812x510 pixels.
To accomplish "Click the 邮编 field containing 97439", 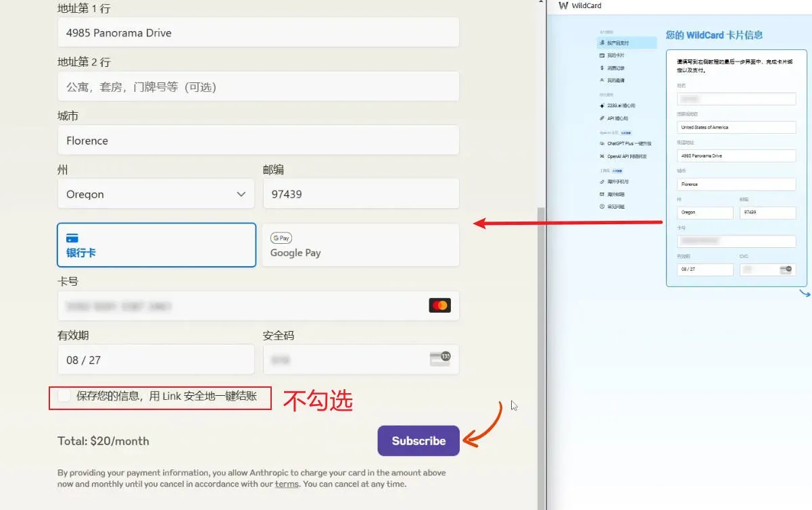I will 361,194.
